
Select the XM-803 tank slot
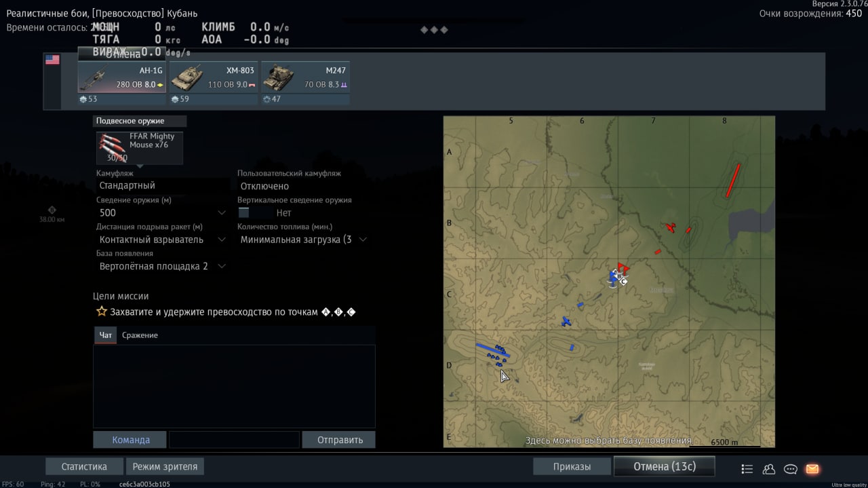pos(214,77)
